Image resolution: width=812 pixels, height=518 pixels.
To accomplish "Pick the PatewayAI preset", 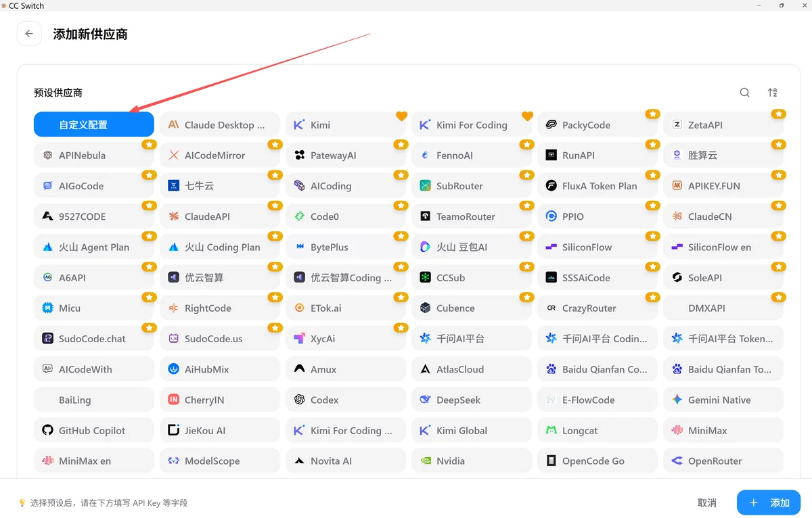I will [x=346, y=155].
